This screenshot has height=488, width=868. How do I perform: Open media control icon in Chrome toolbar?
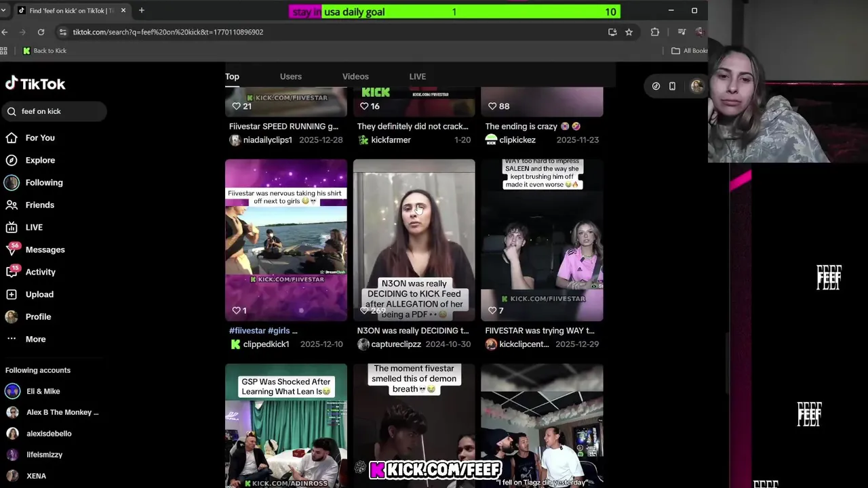(x=682, y=32)
